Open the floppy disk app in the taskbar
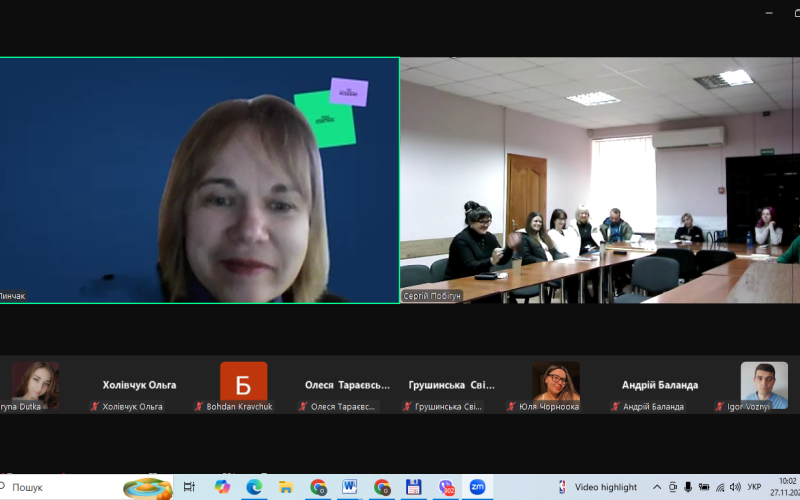Image resolution: width=800 pixels, height=500 pixels. click(x=414, y=487)
